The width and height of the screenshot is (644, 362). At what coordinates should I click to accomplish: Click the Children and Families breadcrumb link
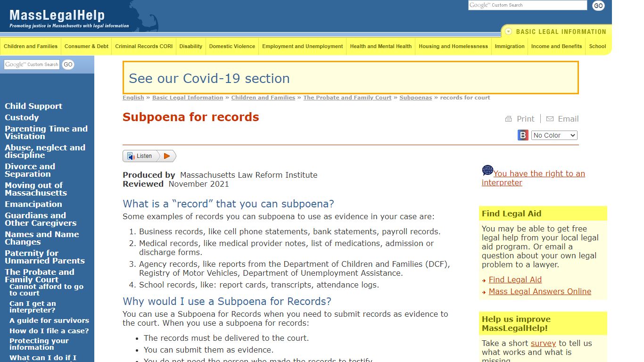pos(263,98)
